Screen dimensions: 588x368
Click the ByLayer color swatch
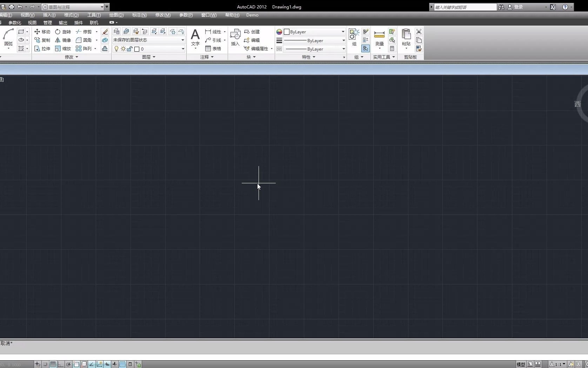coord(286,32)
